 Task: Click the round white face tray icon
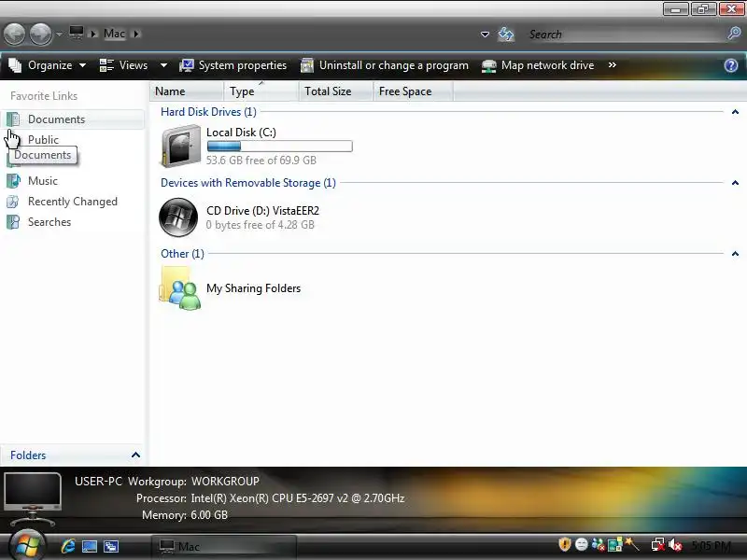coord(581,544)
